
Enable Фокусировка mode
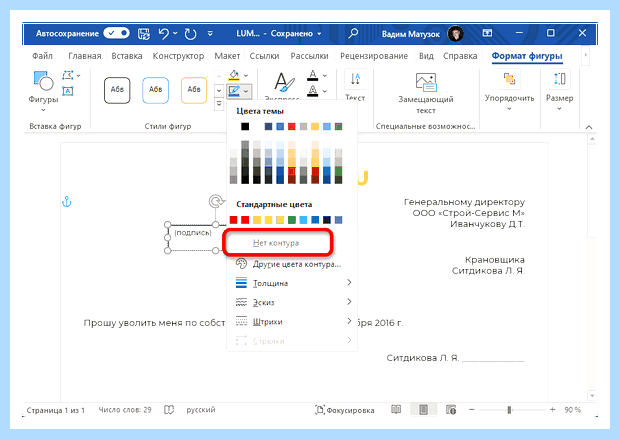click(344, 410)
